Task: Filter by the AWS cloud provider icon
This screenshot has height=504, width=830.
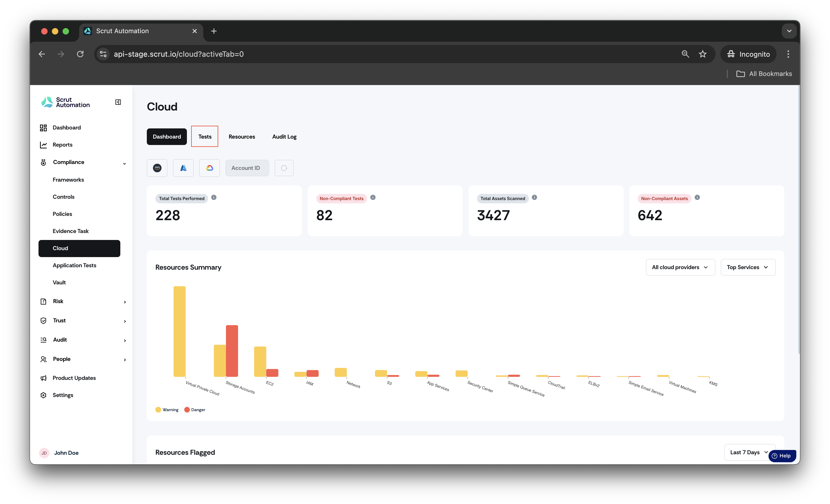Action: (x=157, y=168)
